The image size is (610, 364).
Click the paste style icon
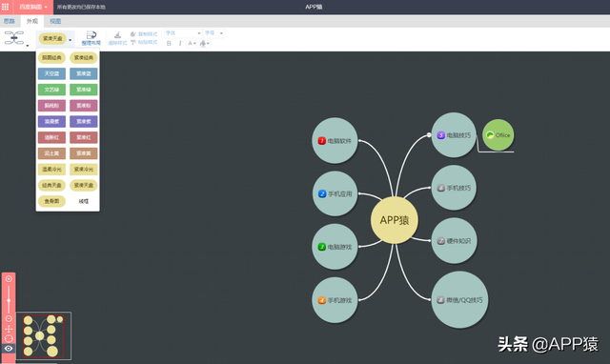click(133, 42)
